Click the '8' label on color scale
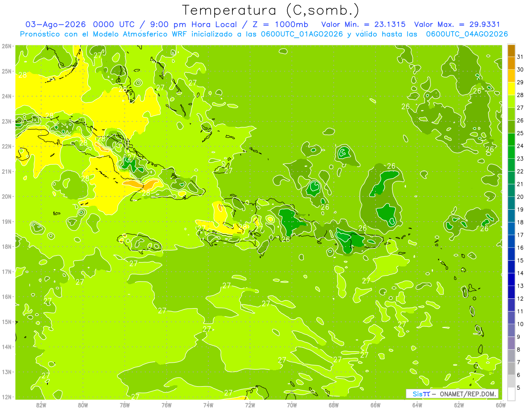 point(519,349)
